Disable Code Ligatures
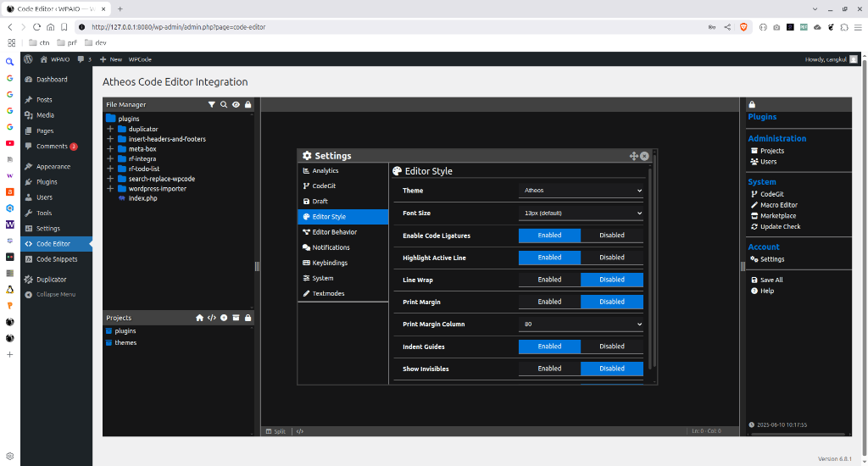Viewport: 868px width, 466px height. (612, 236)
